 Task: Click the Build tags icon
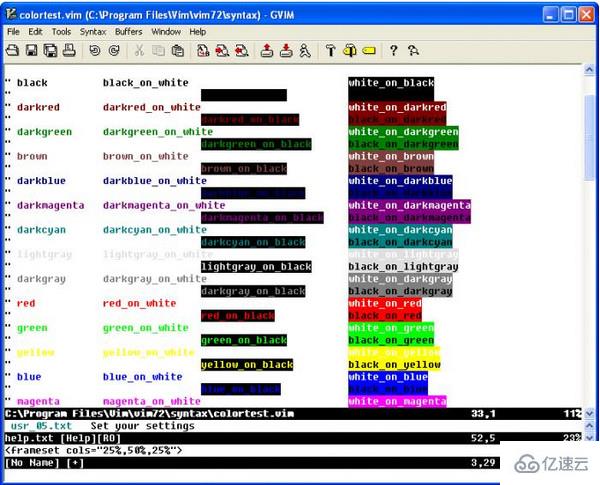click(x=350, y=51)
